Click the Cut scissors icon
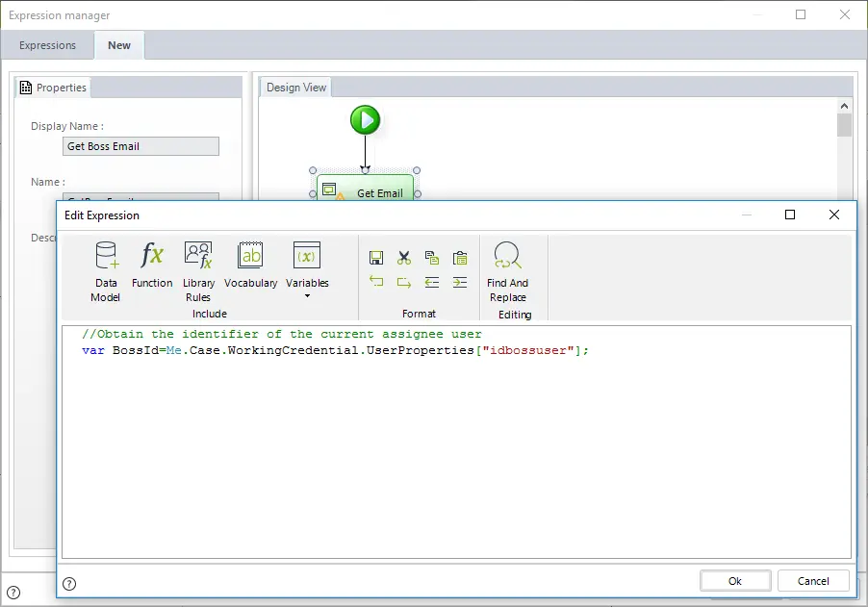 404,257
